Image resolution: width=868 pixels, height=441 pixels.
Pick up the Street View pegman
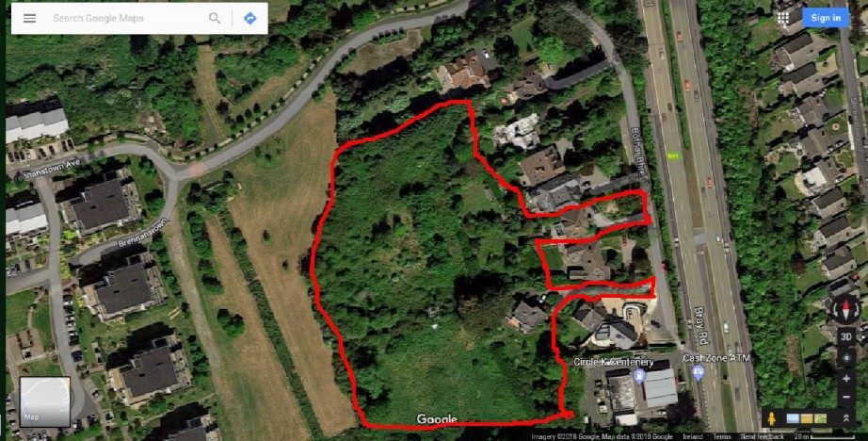[x=772, y=418]
